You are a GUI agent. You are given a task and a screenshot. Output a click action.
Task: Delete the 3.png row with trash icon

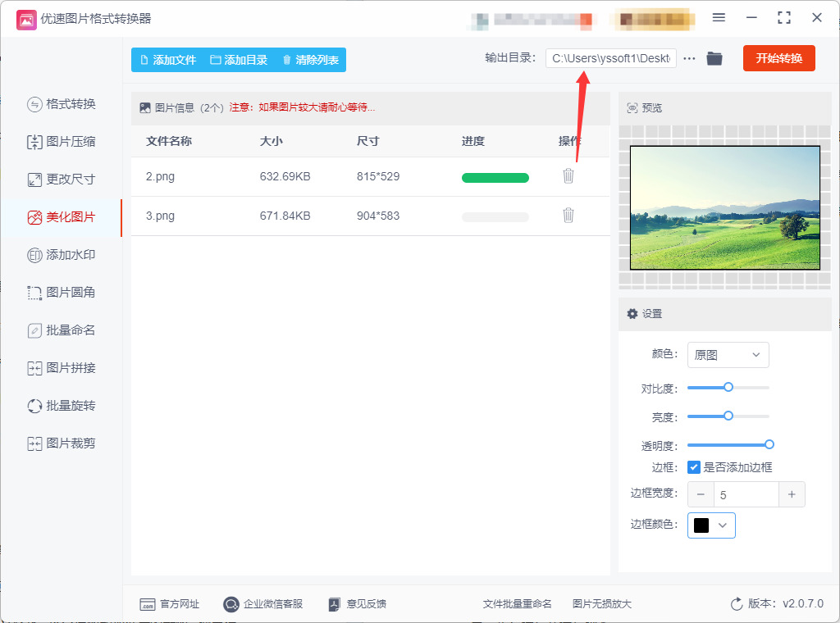568,215
